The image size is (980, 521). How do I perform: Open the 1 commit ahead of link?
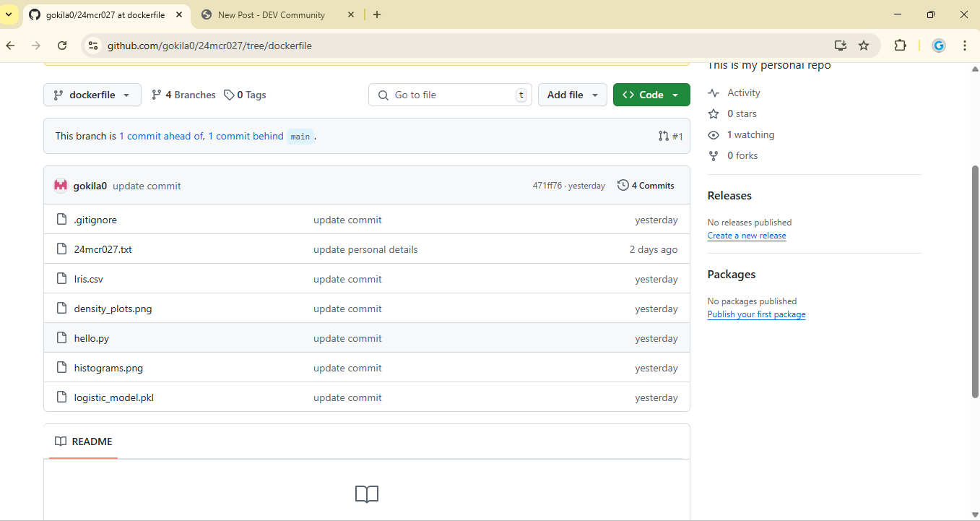pyautogui.click(x=162, y=136)
